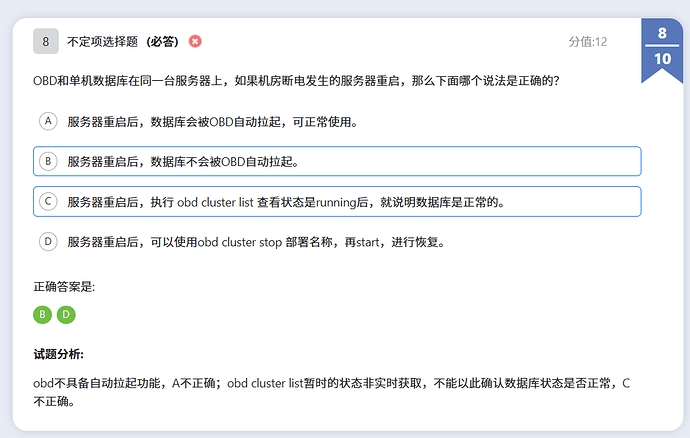Toggle the circle letter C option marker

click(x=47, y=201)
